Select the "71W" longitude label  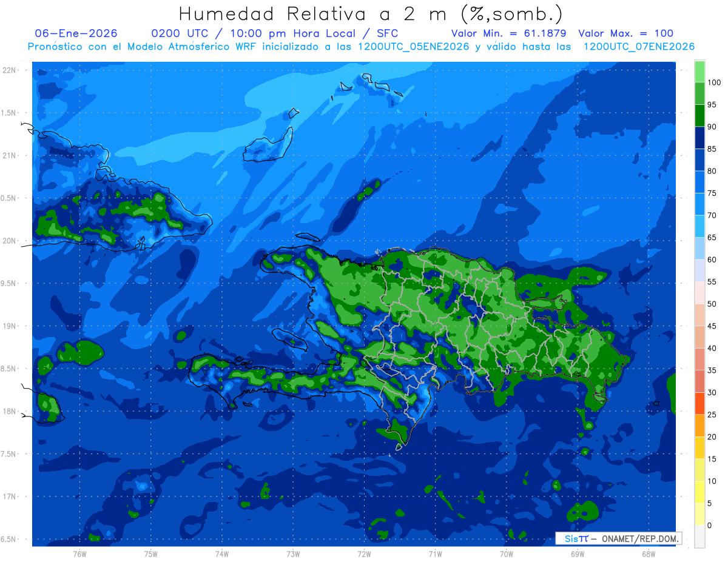[435, 554]
